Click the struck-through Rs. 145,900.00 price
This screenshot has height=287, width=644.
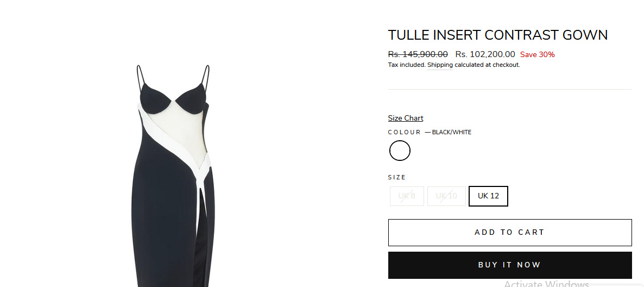click(x=418, y=54)
